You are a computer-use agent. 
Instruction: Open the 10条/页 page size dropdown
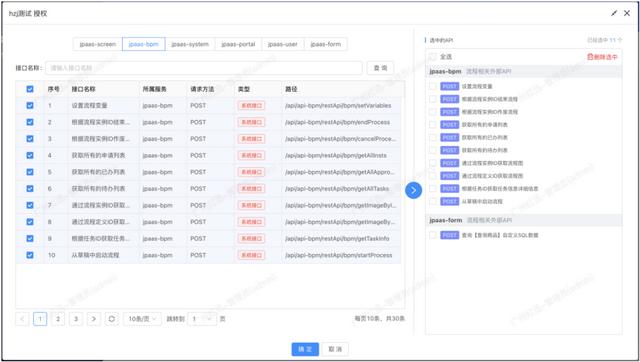(142, 319)
